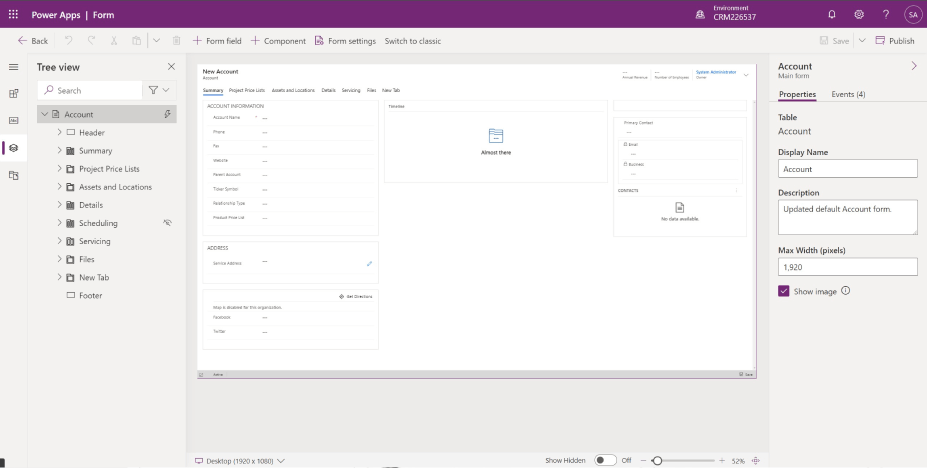927x468 pixels.
Task: Open the hamburger menu in left rail
Action: click(x=14, y=67)
